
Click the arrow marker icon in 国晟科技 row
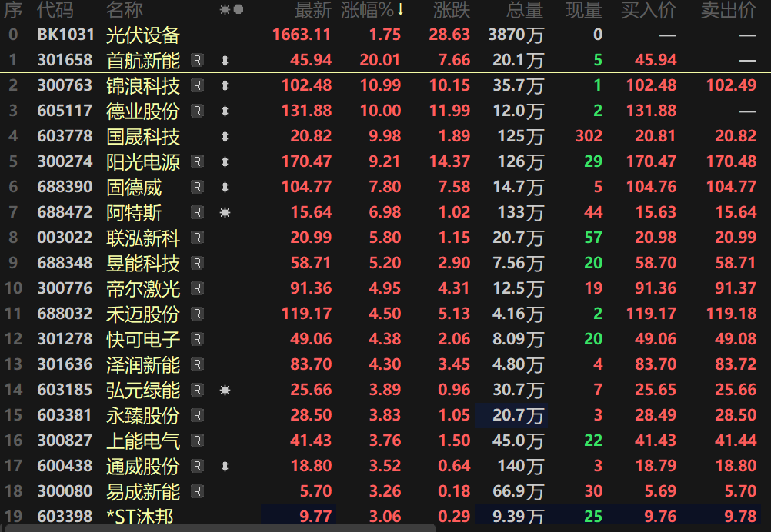click(x=225, y=137)
